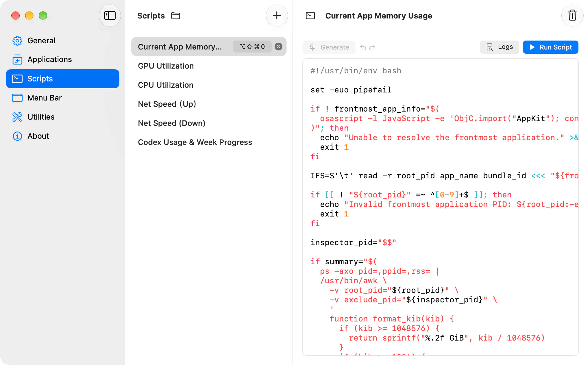The width and height of the screenshot is (588, 365).
Task: Click the terminal icon beside script title
Action: [310, 16]
